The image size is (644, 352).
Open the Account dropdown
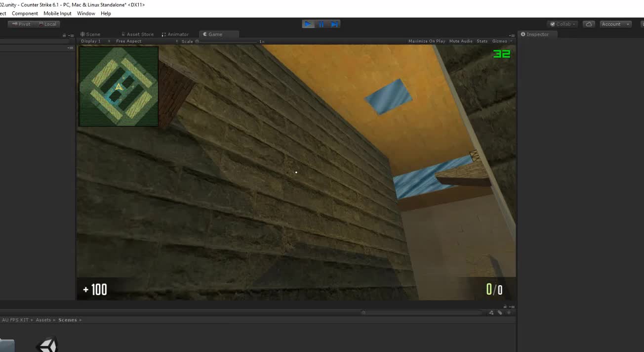tap(615, 24)
